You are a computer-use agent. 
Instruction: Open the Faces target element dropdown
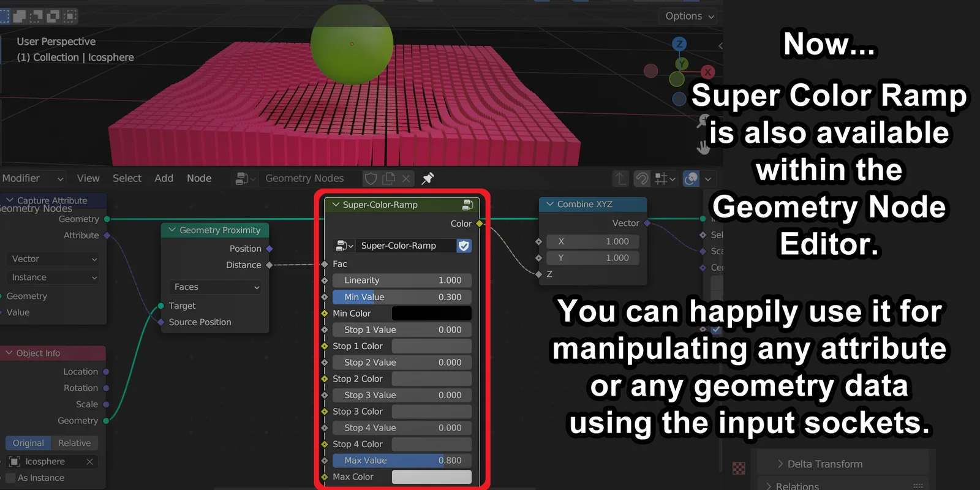216,287
